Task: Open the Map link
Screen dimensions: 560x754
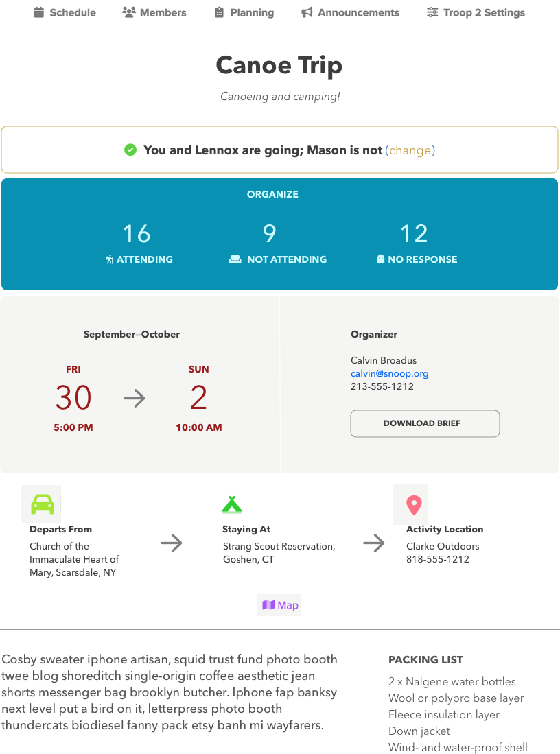Action: [279, 605]
